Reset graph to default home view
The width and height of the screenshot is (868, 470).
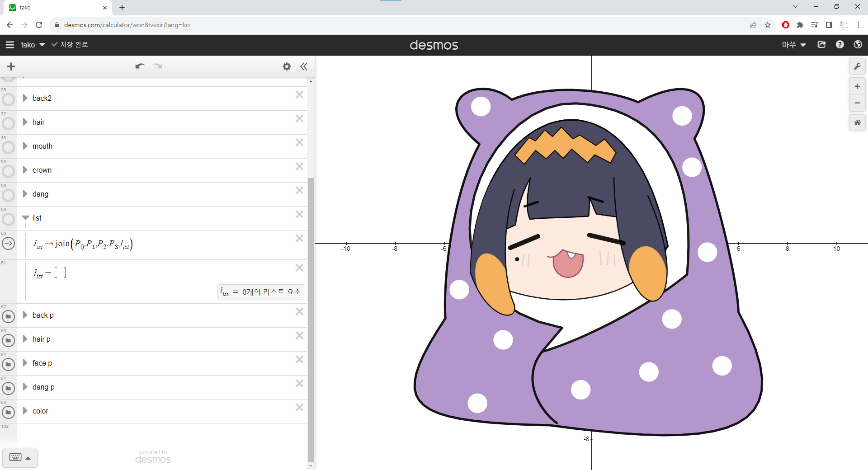(x=857, y=122)
